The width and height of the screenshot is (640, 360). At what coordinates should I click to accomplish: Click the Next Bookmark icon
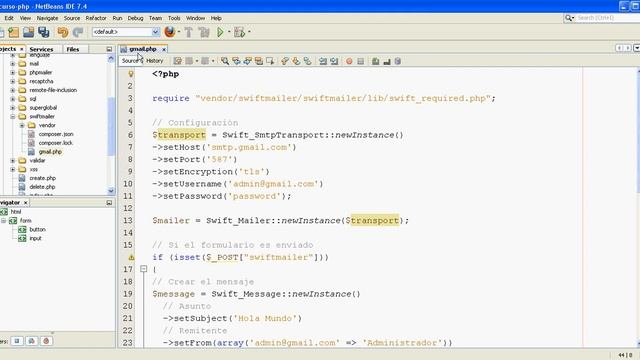click(x=296, y=61)
